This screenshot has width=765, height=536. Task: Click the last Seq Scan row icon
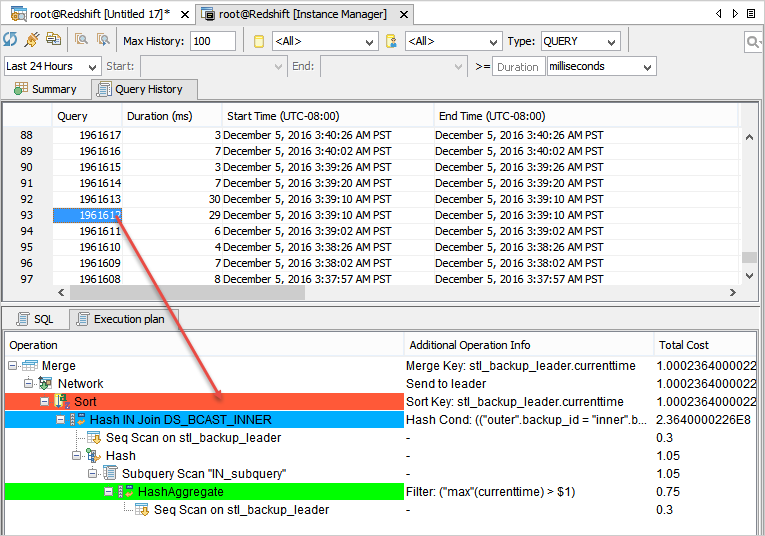point(142,510)
